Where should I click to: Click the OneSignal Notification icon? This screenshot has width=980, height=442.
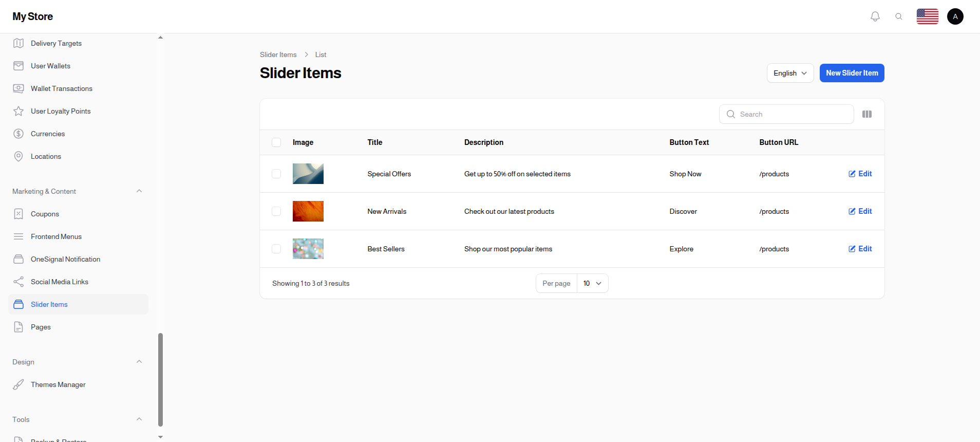(18, 259)
